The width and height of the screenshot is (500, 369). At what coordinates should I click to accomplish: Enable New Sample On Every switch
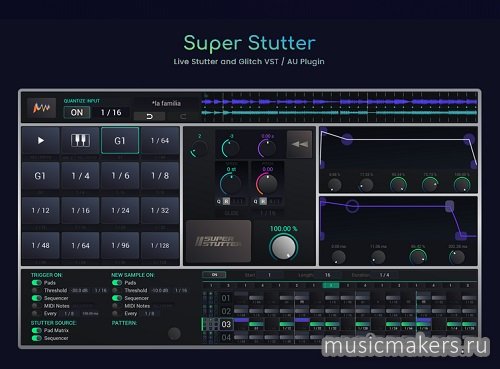coord(117,313)
